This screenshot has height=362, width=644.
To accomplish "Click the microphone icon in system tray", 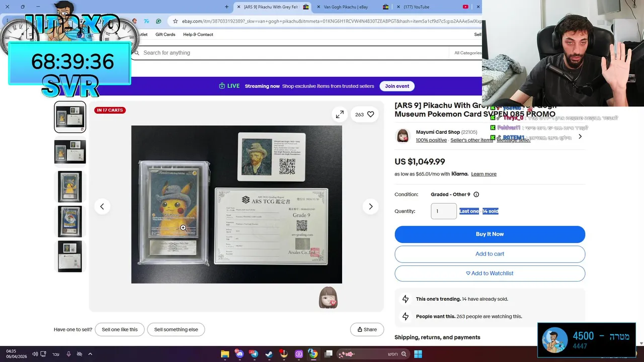I will [x=68, y=354].
